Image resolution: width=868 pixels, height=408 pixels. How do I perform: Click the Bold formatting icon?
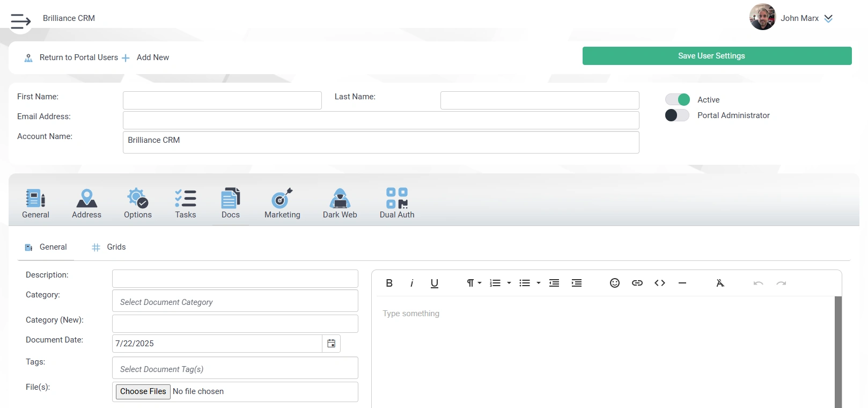tap(389, 283)
